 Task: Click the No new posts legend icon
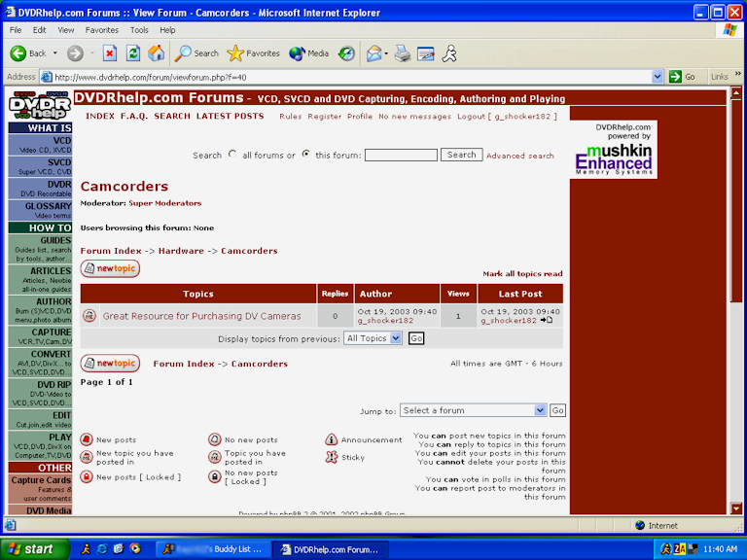[x=215, y=439]
